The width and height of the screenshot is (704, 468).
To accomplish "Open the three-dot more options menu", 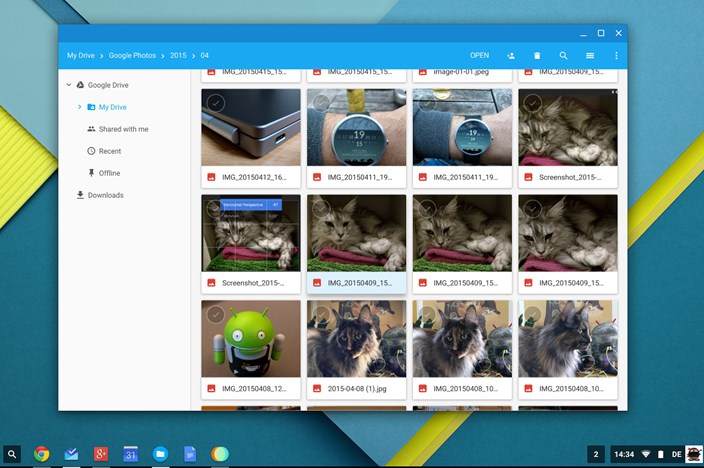I will pos(616,56).
